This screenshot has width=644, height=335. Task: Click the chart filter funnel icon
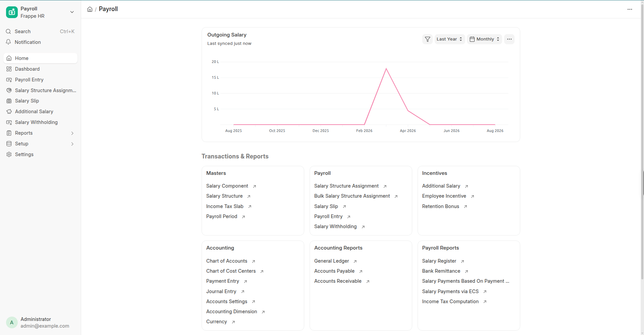pos(427,39)
